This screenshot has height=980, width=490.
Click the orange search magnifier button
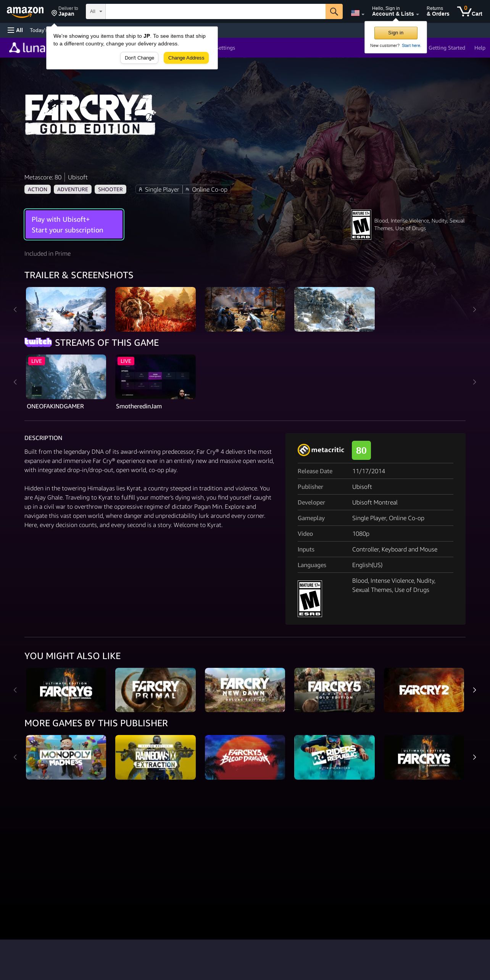(x=334, y=11)
